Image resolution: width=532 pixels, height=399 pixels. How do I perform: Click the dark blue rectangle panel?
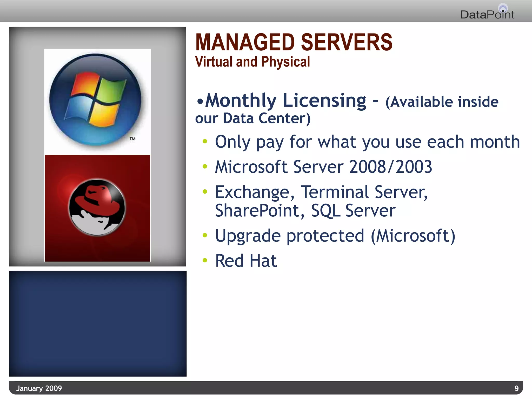tap(98, 323)
